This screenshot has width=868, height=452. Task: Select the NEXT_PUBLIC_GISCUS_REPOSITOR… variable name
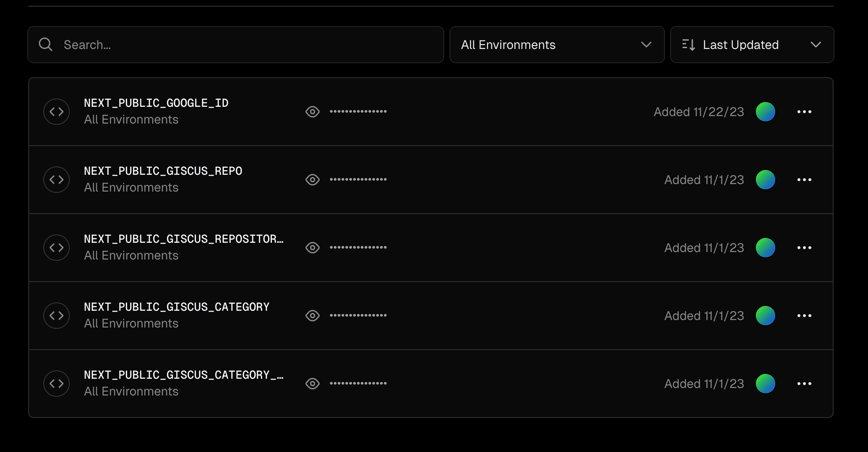pos(184,239)
